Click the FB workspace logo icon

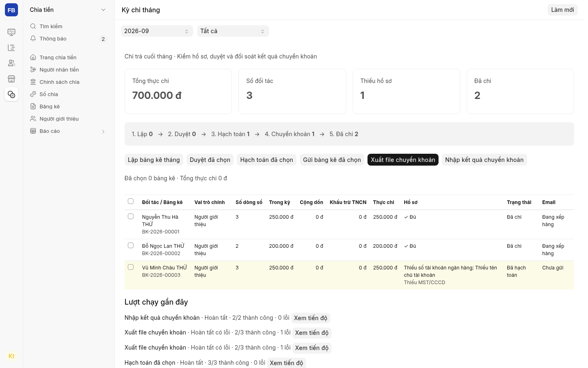pyautogui.click(x=11, y=10)
